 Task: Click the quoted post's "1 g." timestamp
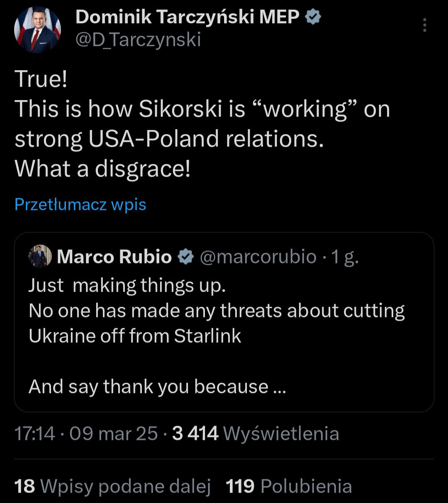tap(344, 257)
